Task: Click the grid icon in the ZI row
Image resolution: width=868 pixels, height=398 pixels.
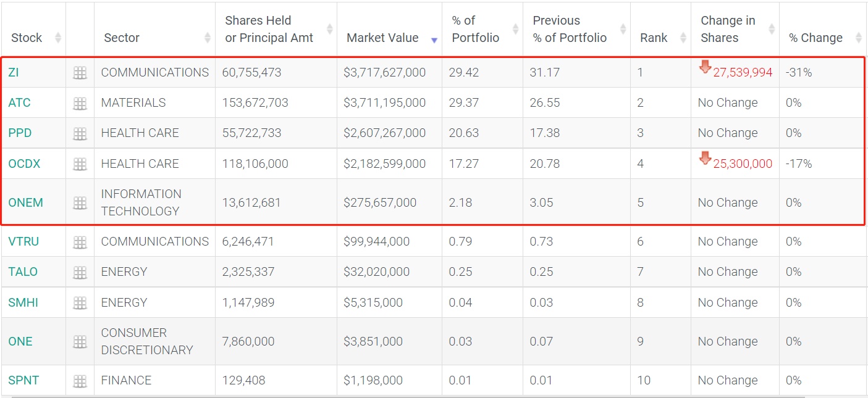Action: click(80, 73)
